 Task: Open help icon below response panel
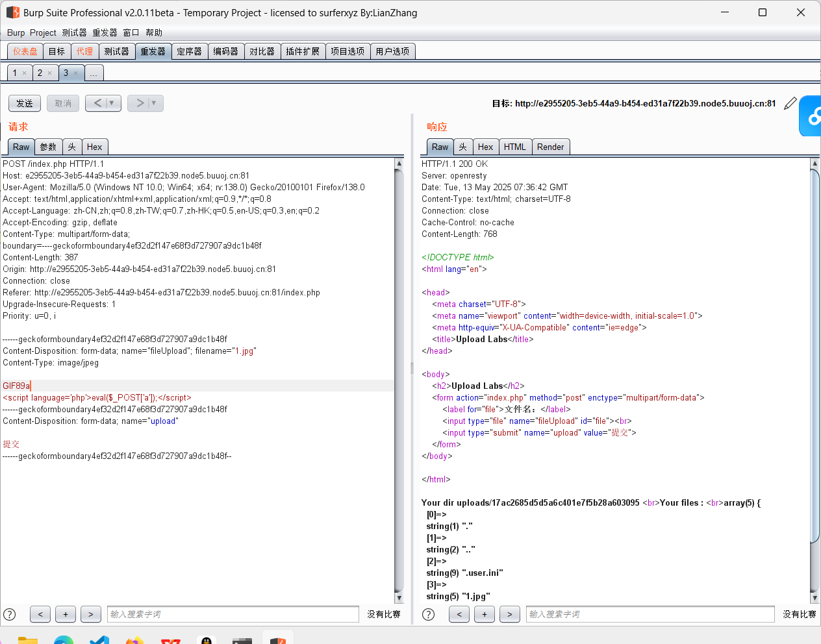(428, 614)
